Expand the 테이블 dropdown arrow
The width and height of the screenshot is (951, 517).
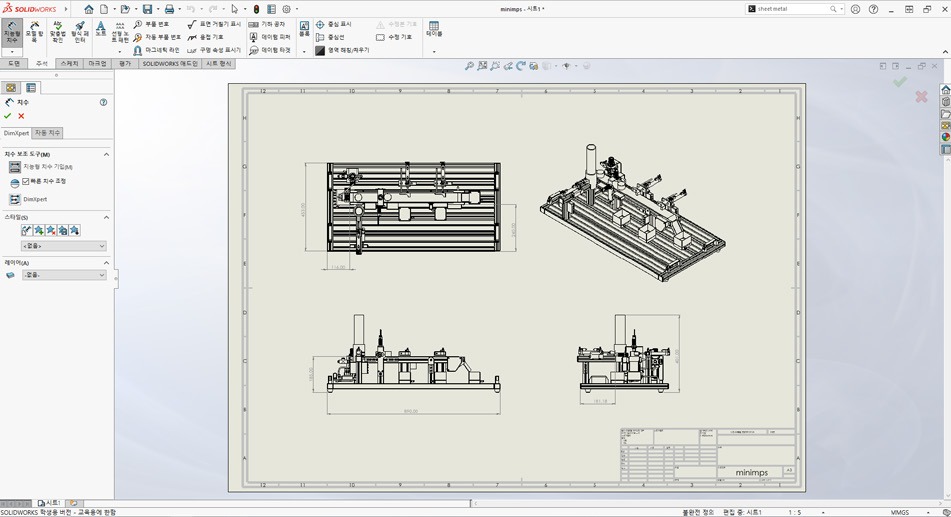(434, 51)
